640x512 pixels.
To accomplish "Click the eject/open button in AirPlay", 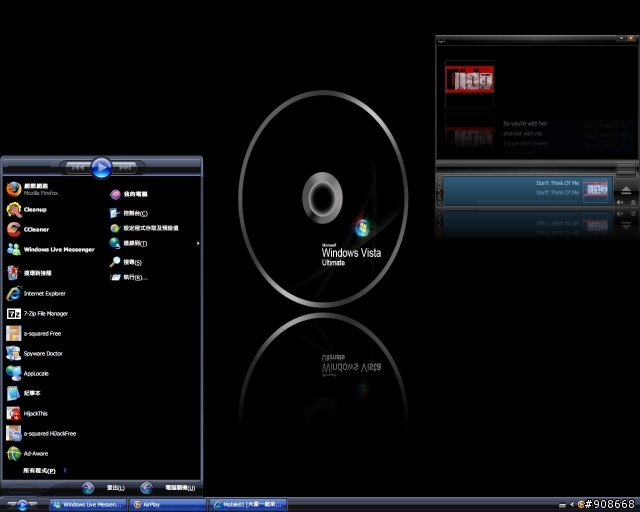I will click(626, 190).
